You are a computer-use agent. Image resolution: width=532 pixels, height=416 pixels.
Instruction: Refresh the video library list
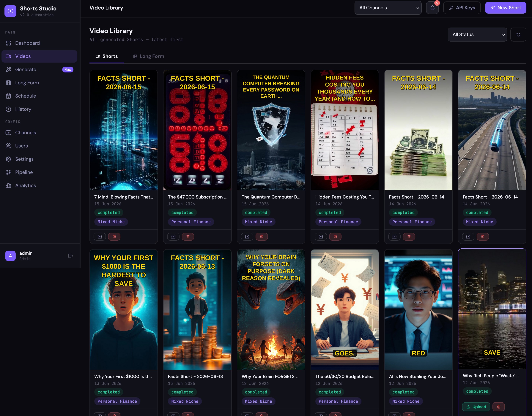coord(518,35)
